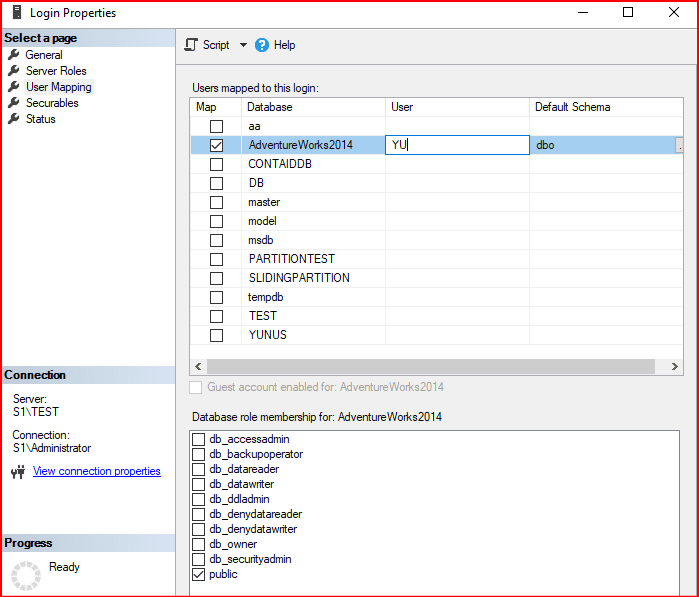Image resolution: width=699 pixels, height=597 pixels.
Task: Click the Script toolbar icon
Action: (192, 45)
